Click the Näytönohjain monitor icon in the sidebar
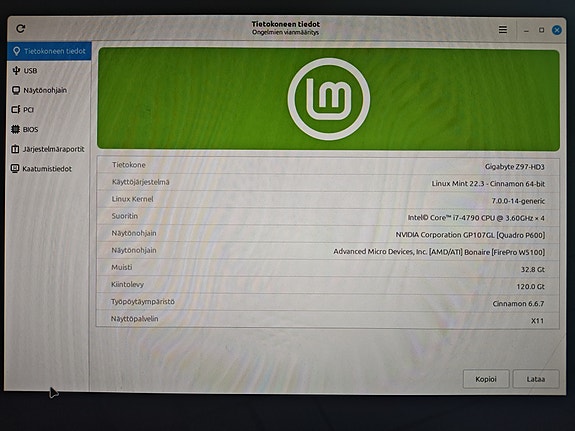The width and height of the screenshot is (575, 431). (16, 90)
